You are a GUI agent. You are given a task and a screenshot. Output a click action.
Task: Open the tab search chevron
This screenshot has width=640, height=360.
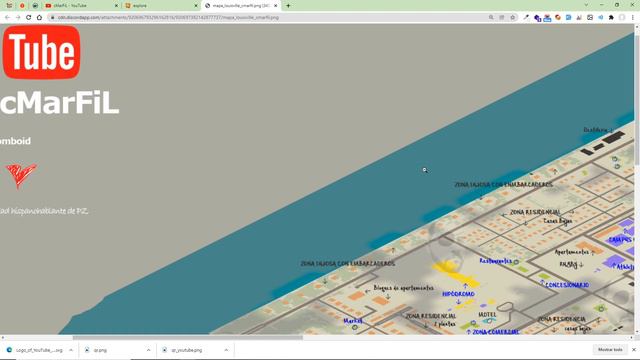[587, 5]
